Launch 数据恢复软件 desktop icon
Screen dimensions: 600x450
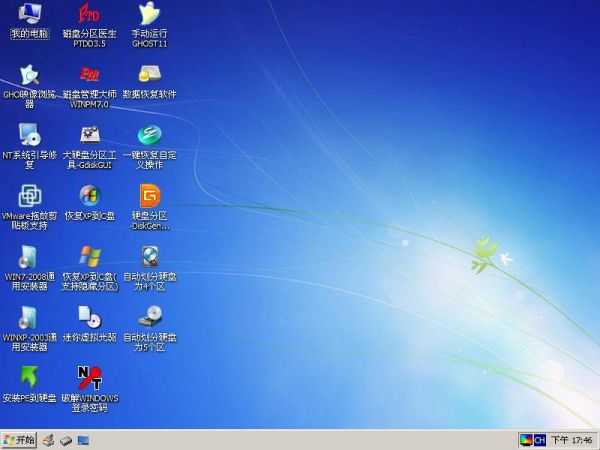click(x=149, y=75)
